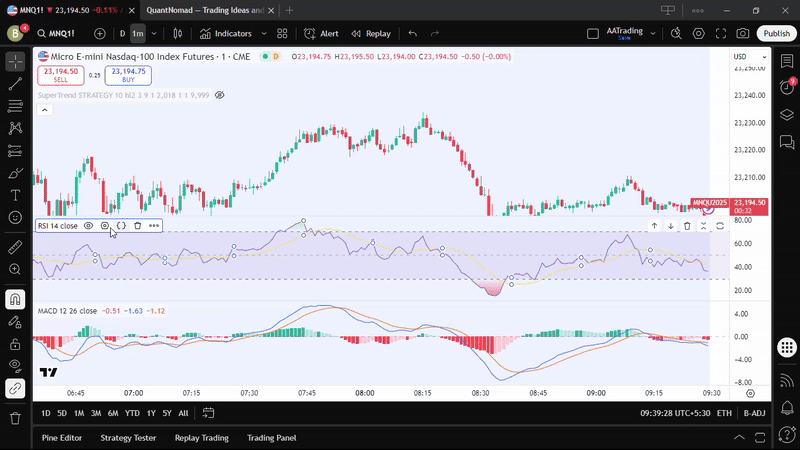The height and width of the screenshot is (450, 800).
Task: Open the Pine Editor tab
Action: point(62,438)
